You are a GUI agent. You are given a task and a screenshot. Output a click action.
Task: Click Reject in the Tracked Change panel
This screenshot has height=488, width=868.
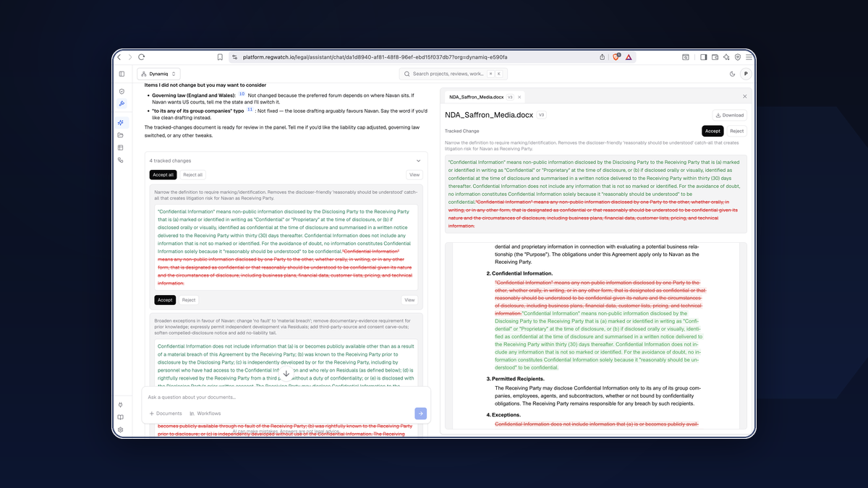pos(736,131)
